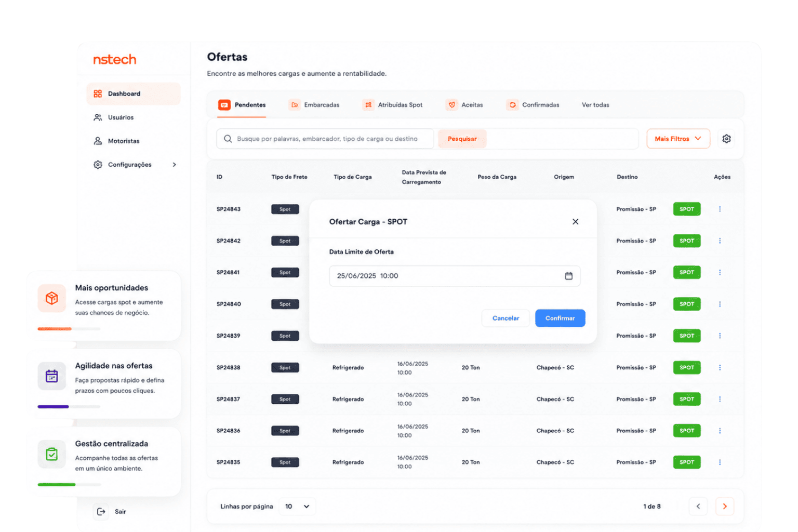
Task: Open table settings gear icon
Action: 726,139
